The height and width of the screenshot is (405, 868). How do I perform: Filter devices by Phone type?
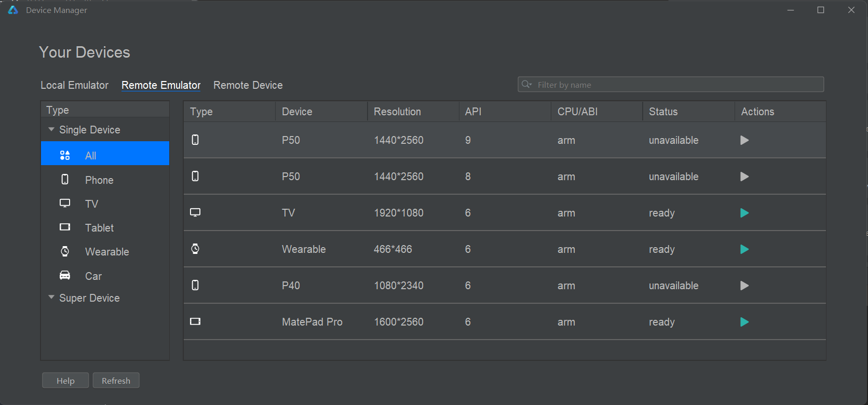(105, 180)
